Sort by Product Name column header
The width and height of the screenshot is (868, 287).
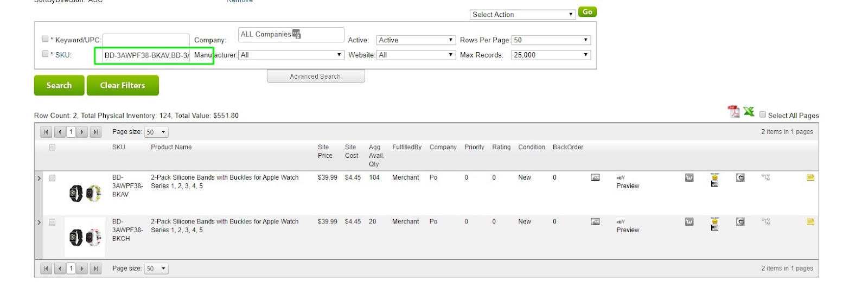[x=171, y=147]
